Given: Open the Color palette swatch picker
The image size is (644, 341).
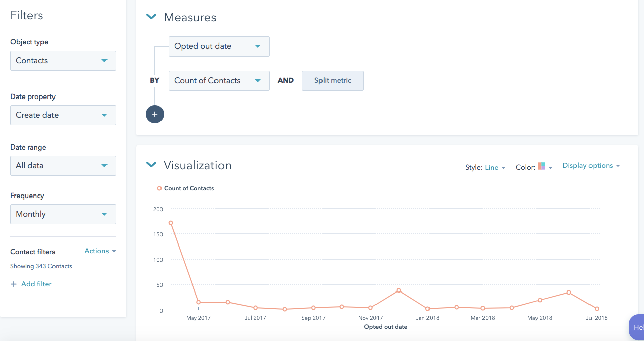Looking at the screenshot, I should pos(545,166).
